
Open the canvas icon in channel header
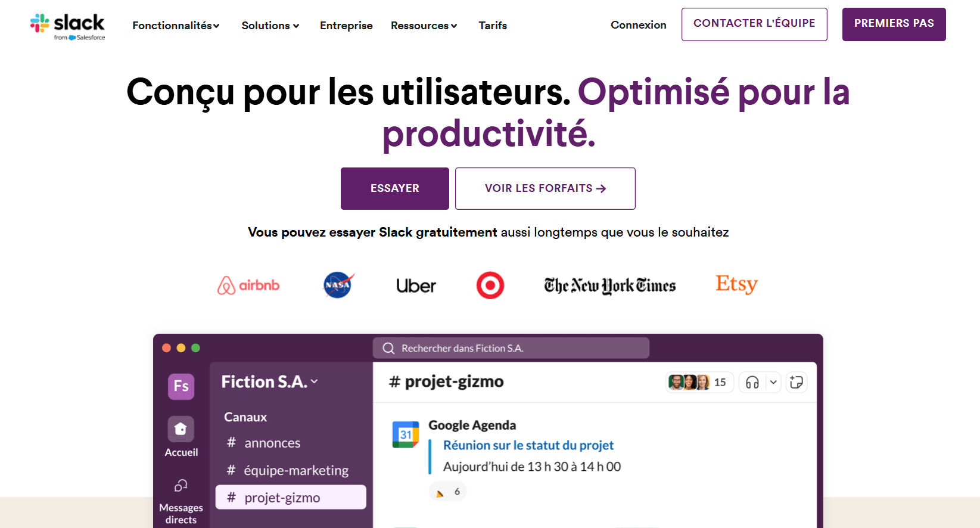pos(797,383)
